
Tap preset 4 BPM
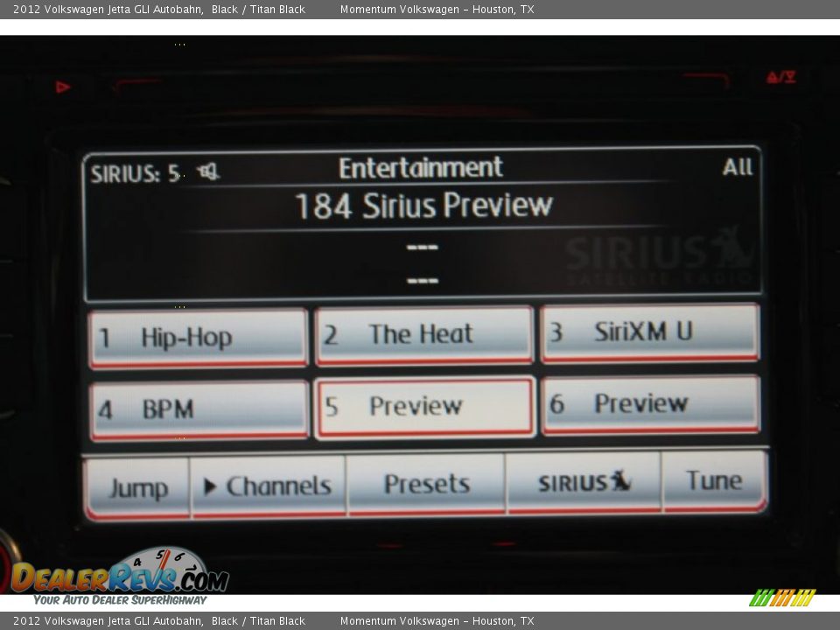pyautogui.click(x=198, y=409)
